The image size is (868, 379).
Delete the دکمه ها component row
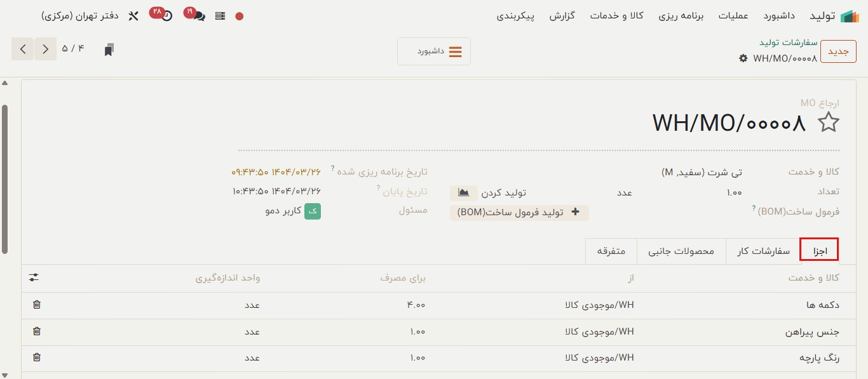(37, 305)
